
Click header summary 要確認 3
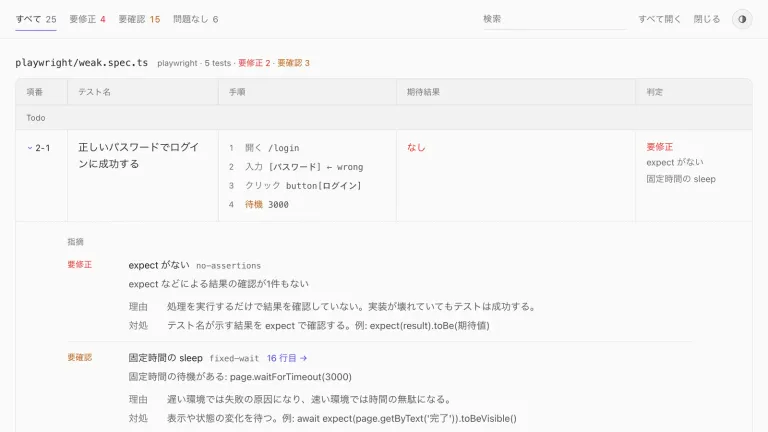coord(293,63)
